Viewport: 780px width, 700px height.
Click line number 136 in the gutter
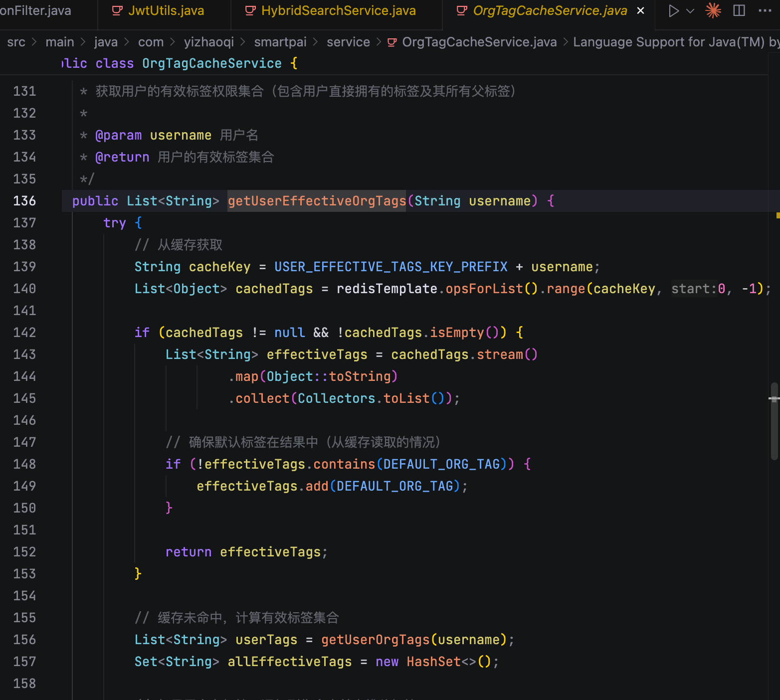pos(24,201)
